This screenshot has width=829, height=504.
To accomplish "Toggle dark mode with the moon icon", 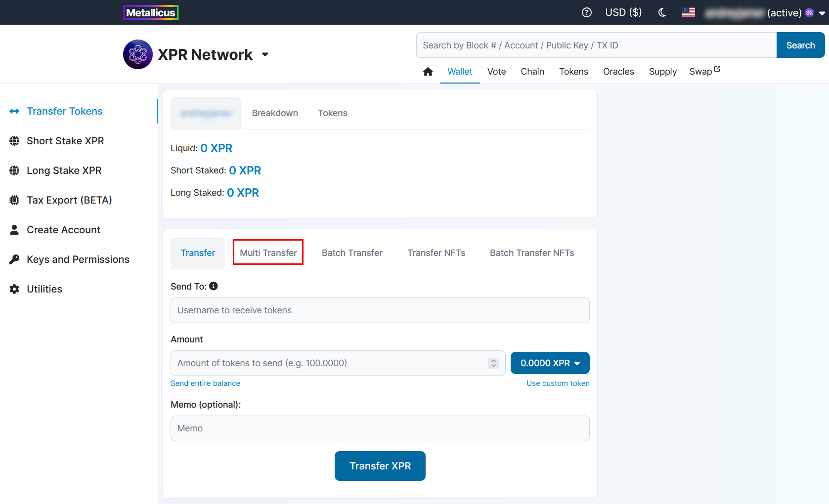I will click(x=662, y=12).
